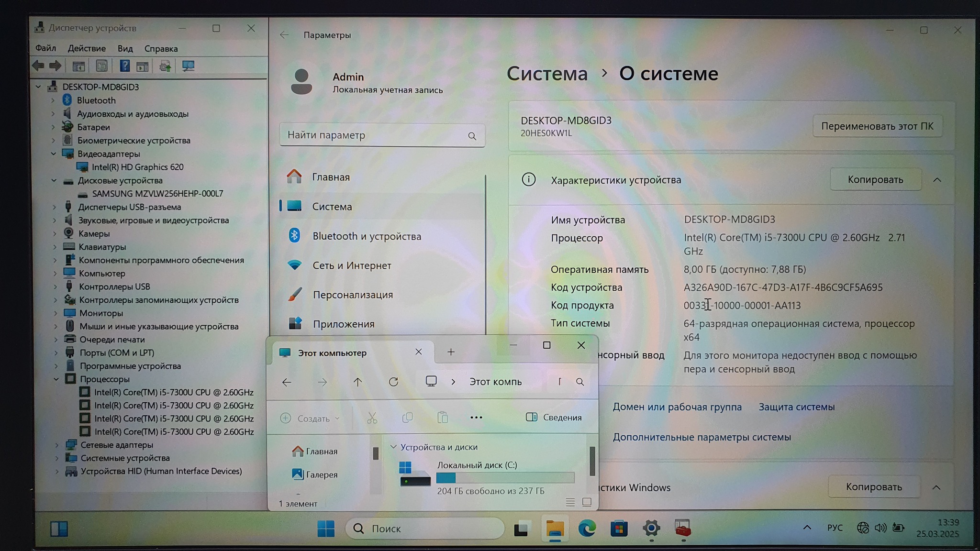The height and width of the screenshot is (551, 980).
Task: Click the Properties toolbar icon in Device Manager
Action: (101, 66)
